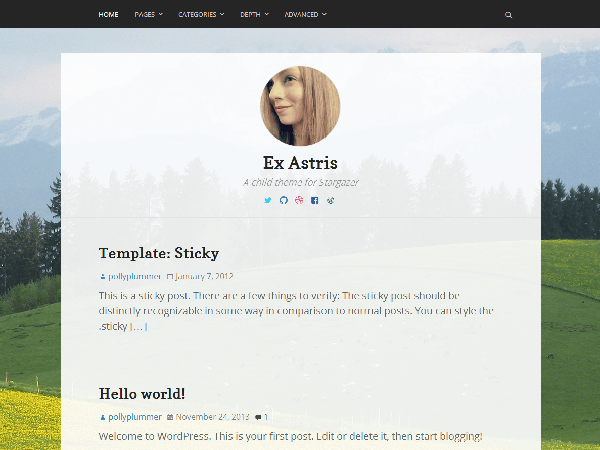
Task: Open the Template: Sticky post title
Action: pos(159,253)
